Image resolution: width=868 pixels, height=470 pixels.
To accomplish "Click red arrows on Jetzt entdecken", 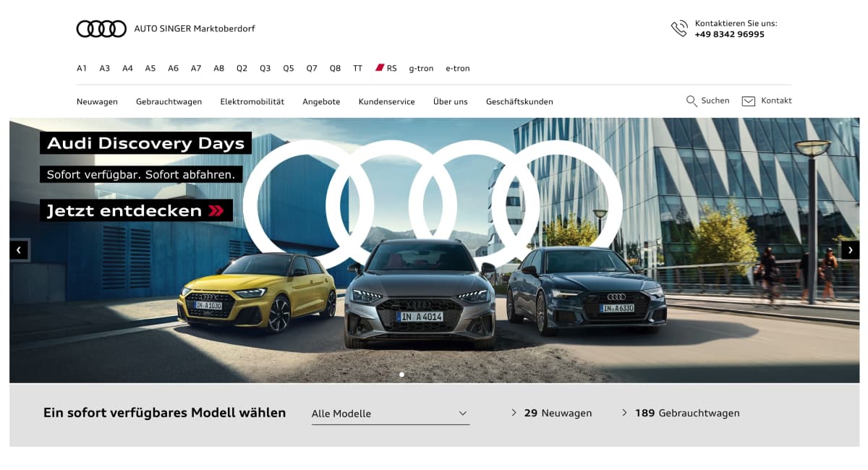I will click(216, 211).
